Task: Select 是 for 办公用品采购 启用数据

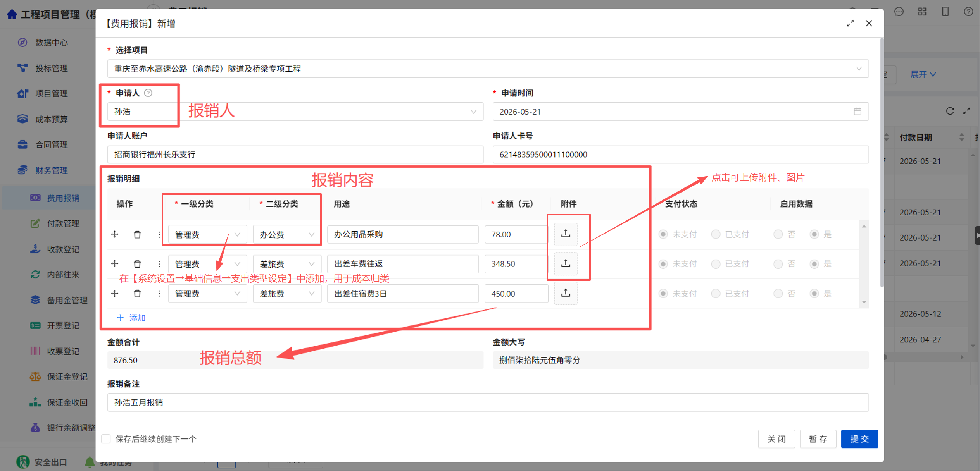Action: pos(814,234)
